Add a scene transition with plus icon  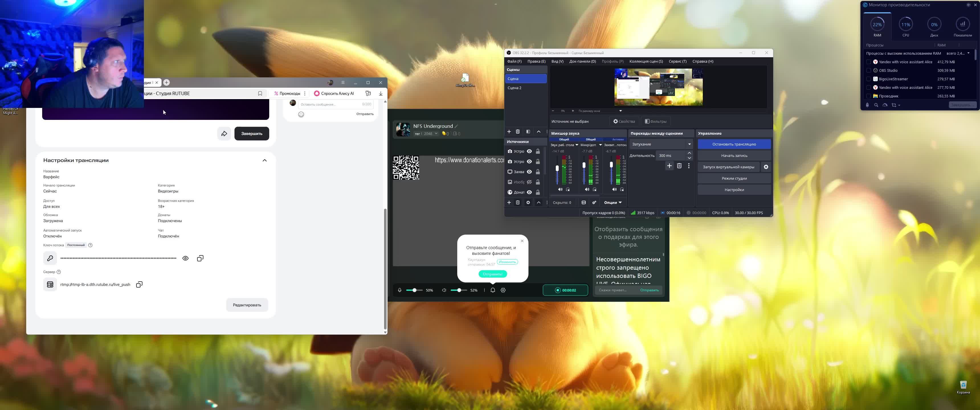[x=669, y=166]
